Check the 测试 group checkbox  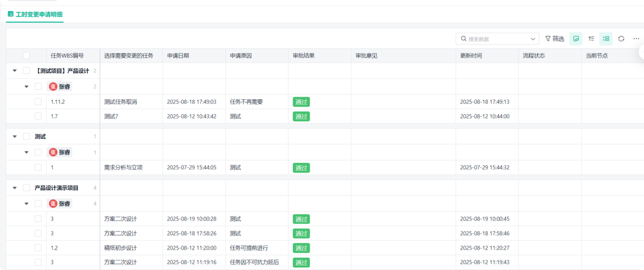26,137
